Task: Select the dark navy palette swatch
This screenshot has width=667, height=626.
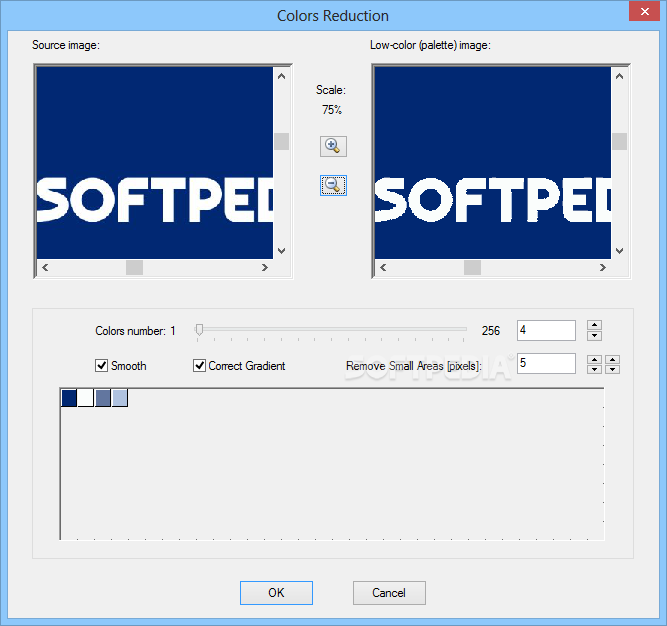Action: point(69,398)
